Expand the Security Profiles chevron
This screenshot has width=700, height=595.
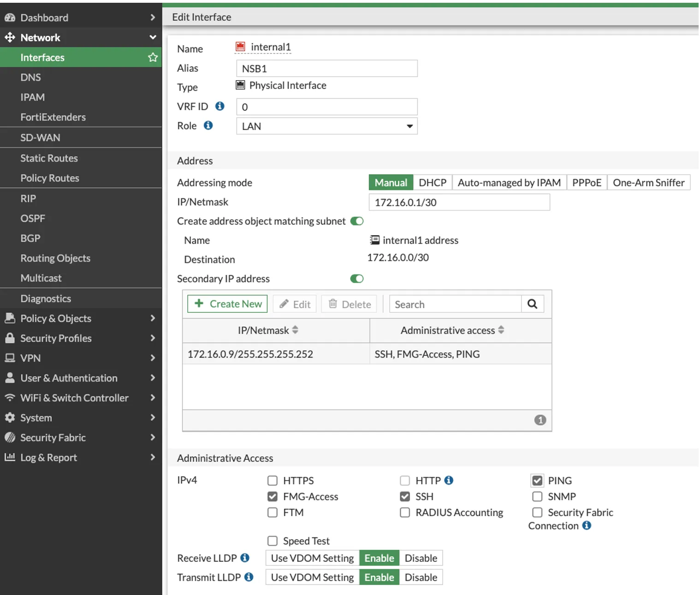click(153, 338)
